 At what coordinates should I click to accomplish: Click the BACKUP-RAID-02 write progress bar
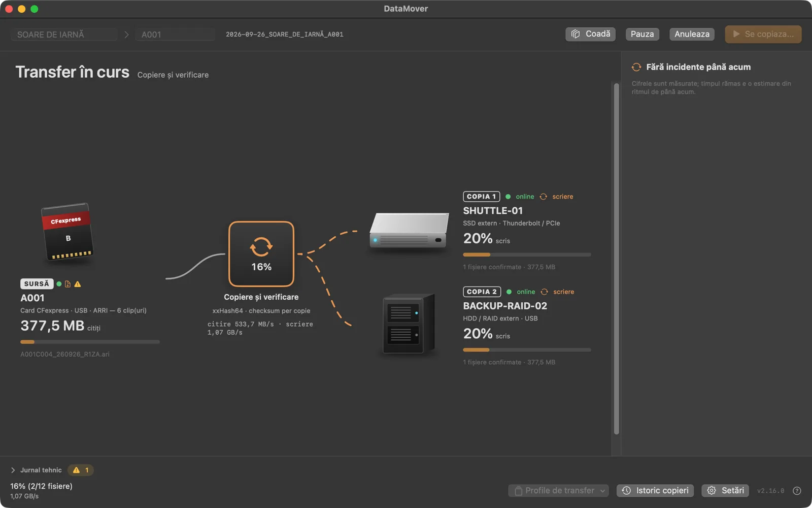tap(527, 350)
